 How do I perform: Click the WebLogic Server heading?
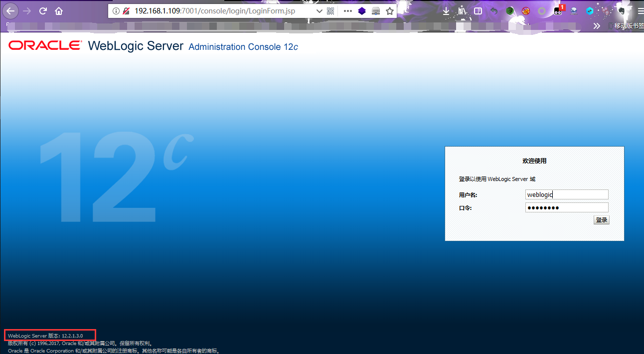136,45
